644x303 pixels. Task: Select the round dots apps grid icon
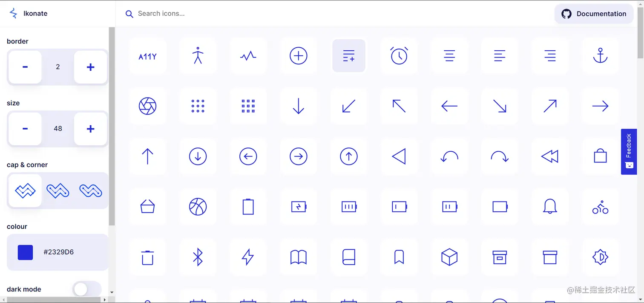[x=198, y=106]
